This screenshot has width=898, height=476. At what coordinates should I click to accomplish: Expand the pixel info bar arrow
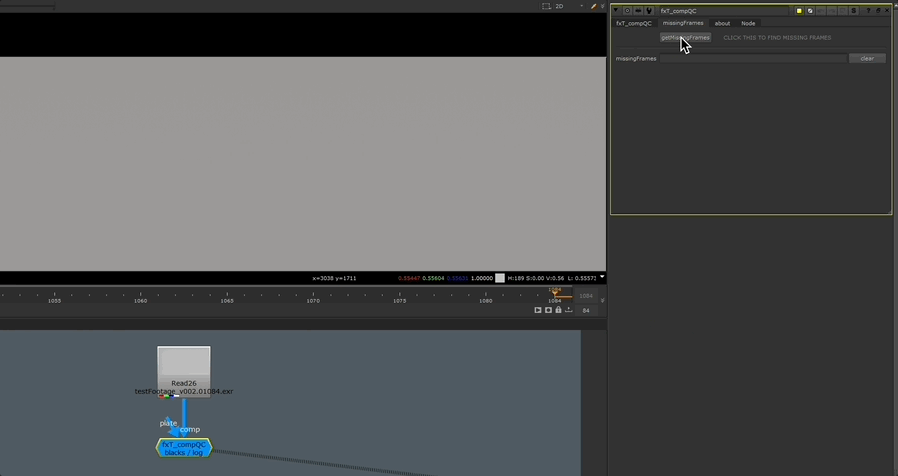pos(602,277)
